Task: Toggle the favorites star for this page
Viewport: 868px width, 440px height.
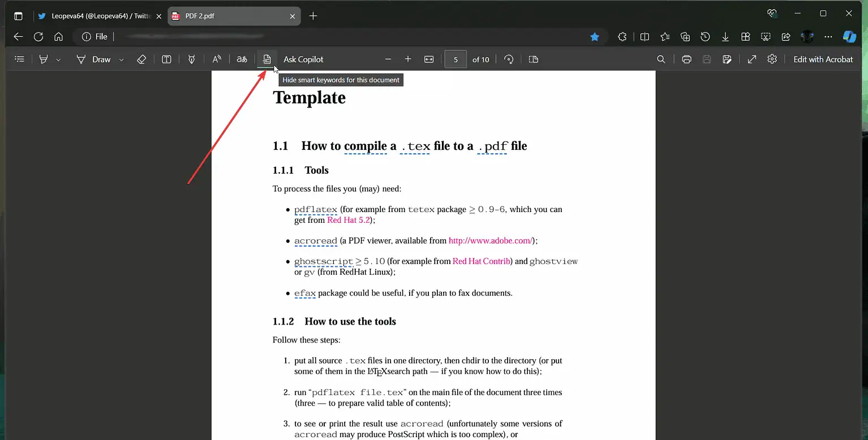Action: (x=595, y=36)
